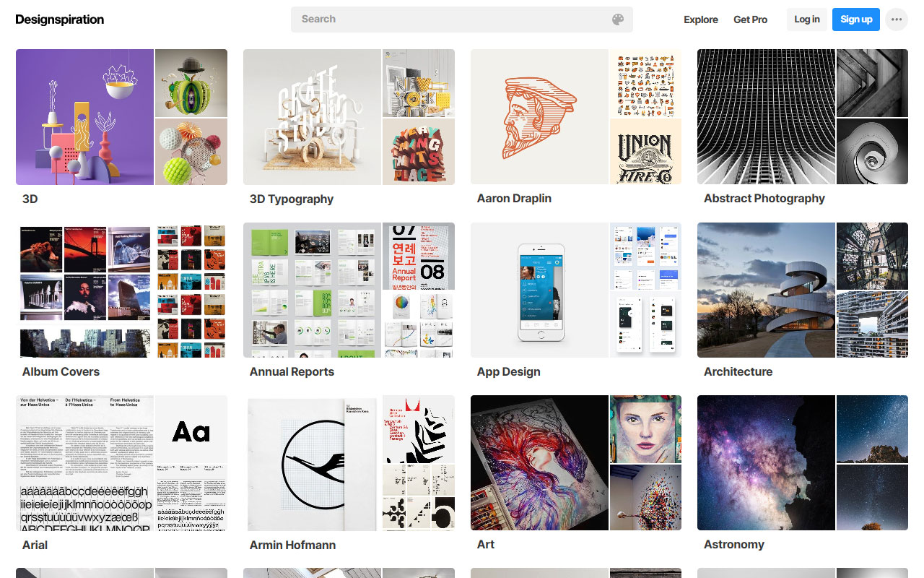
Task: Open the Korean '07 08' annual report image
Action: coord(419,256)
